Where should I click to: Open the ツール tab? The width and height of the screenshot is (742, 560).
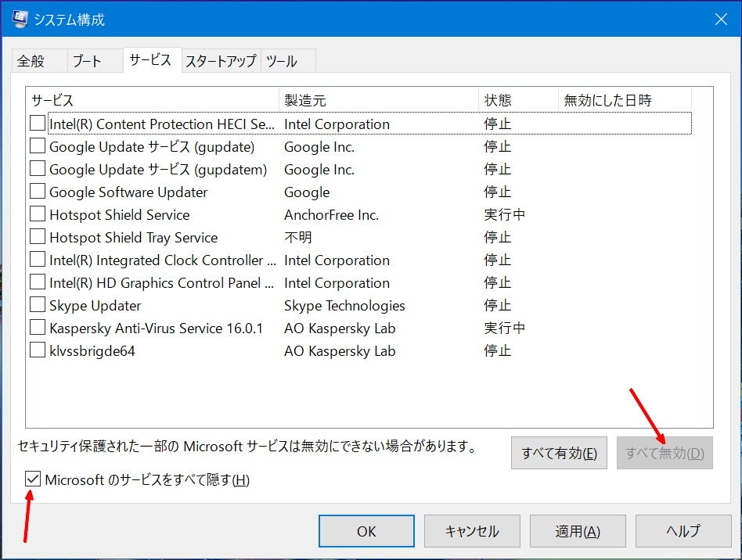[288, 61]
